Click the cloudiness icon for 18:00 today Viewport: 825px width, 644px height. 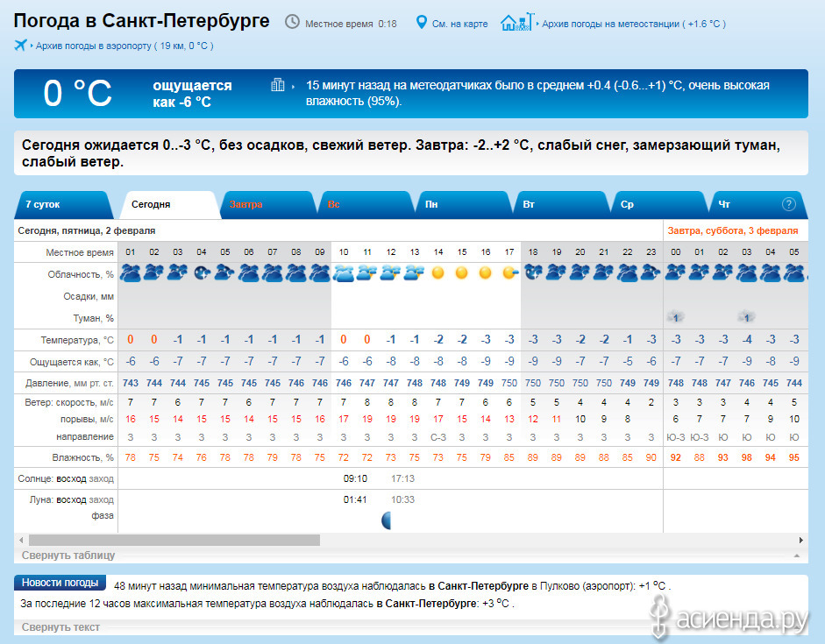(533, 273)
